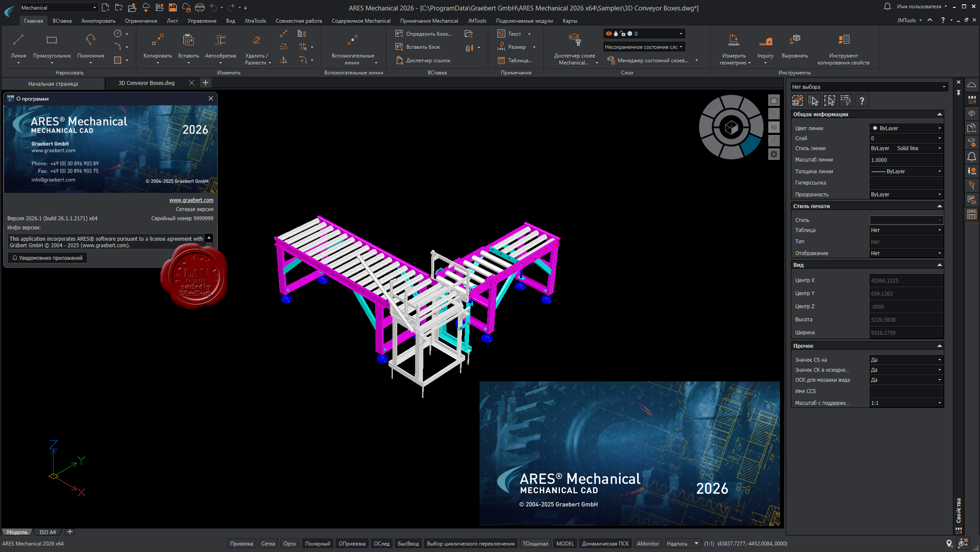
Task: Click the Undo arrow icon
Action: click(x=213, y=7)
